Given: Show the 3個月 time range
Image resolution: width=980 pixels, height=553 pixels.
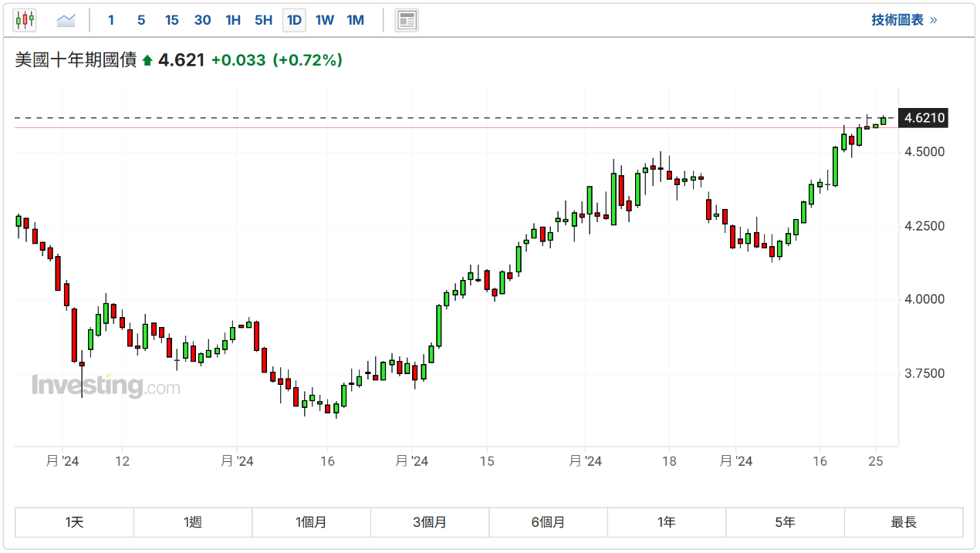Looking at the screenshot, I should [430, 522].
